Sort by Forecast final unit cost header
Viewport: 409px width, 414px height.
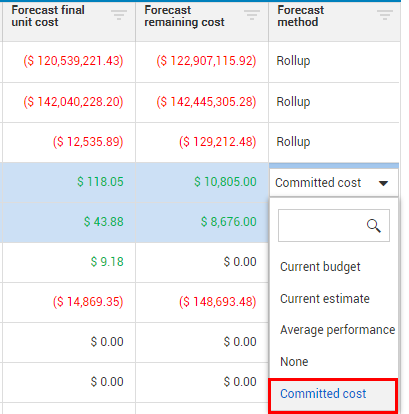coord(48,16)
